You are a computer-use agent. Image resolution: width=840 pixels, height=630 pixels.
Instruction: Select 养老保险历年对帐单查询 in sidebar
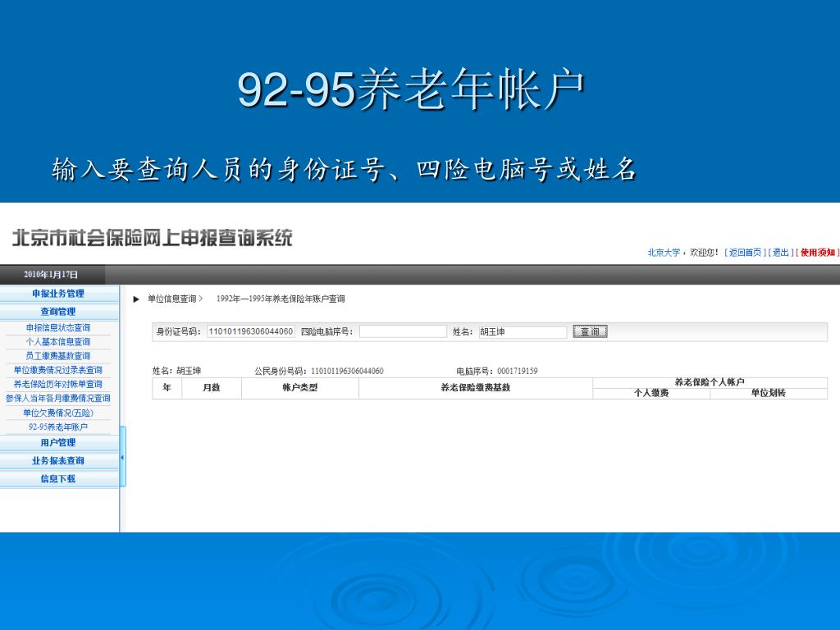58,384
